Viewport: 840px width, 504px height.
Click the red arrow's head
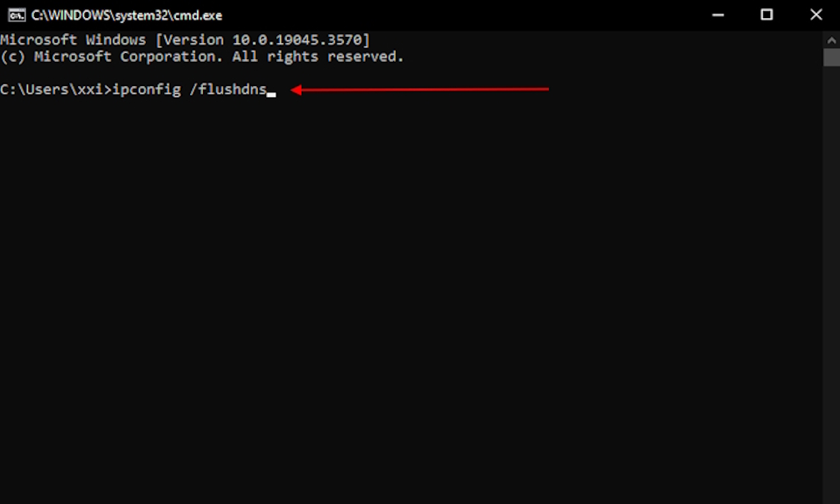click(x=296, y=89)
